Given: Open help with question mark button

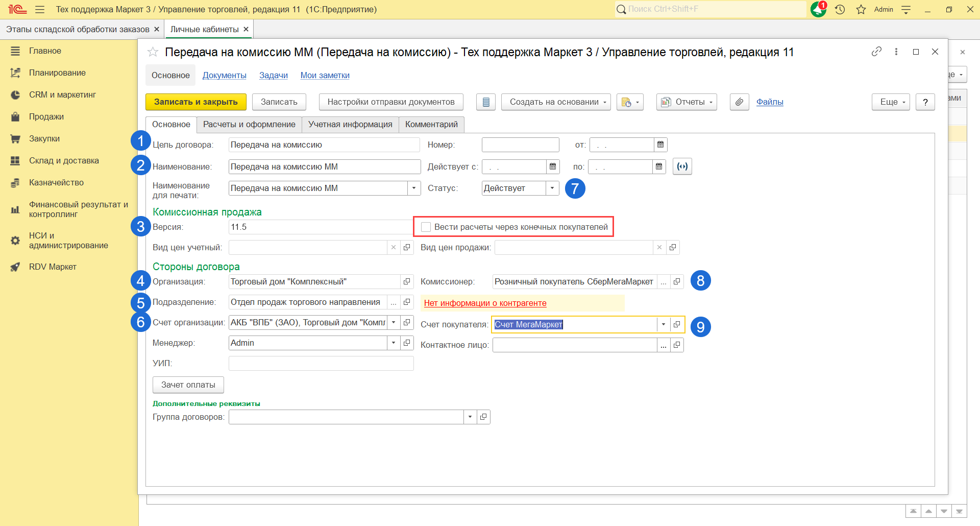Looking at the screenshot, I should (925, 102).
